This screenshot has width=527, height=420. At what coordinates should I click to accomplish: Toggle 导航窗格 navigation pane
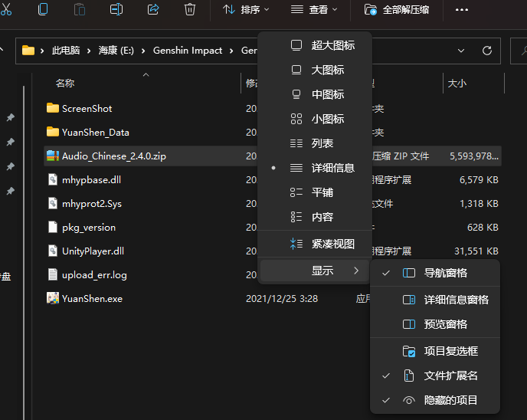coord(435,273)
